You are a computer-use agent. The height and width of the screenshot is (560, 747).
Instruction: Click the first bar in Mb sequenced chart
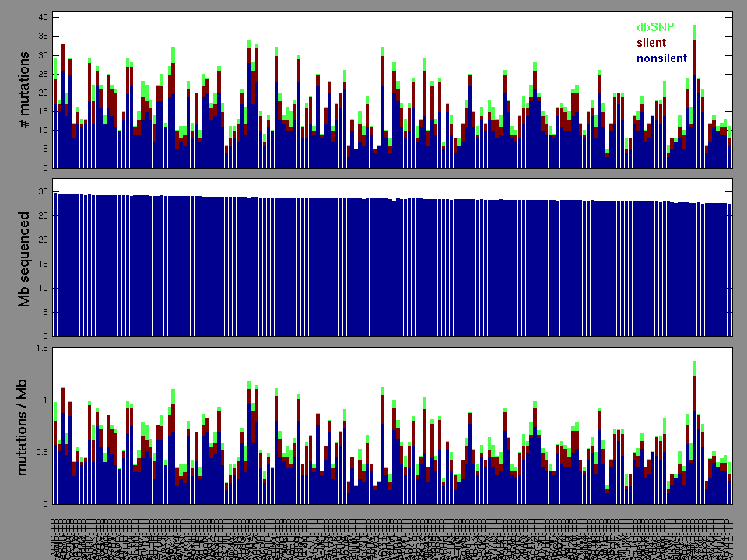point(55,264)
